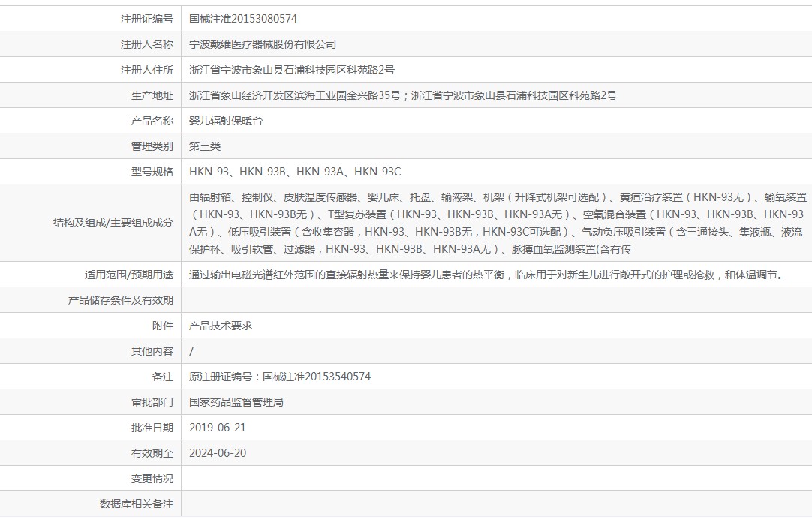Select the slash value in 其他内容 row
This screenshot has height=519, width=812.
point(191,351)
